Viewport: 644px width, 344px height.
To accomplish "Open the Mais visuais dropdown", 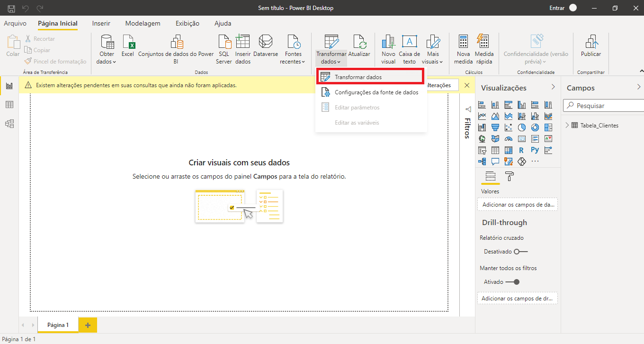I will click(432, 49).
